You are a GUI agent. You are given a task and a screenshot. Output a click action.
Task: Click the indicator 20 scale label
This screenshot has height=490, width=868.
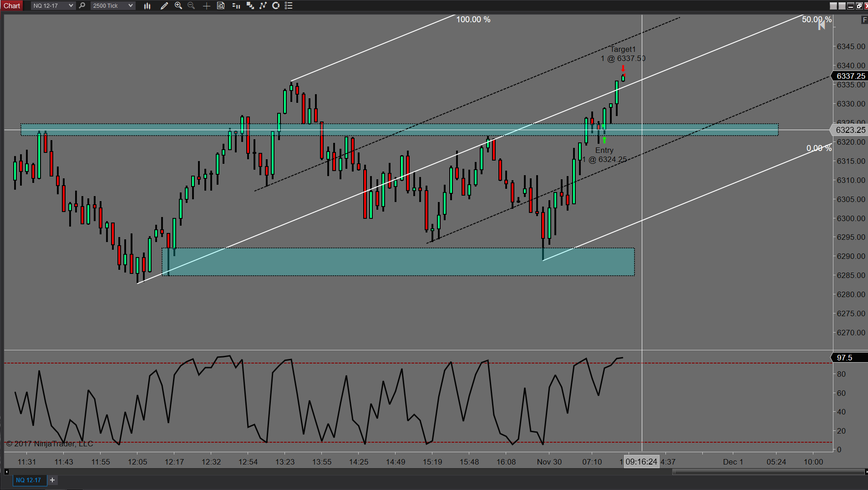tap(841, 431)
